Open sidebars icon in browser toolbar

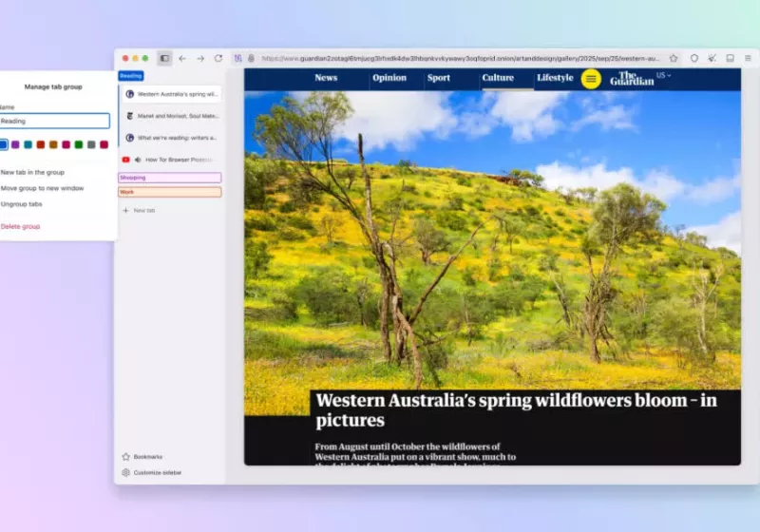(730, 58)
